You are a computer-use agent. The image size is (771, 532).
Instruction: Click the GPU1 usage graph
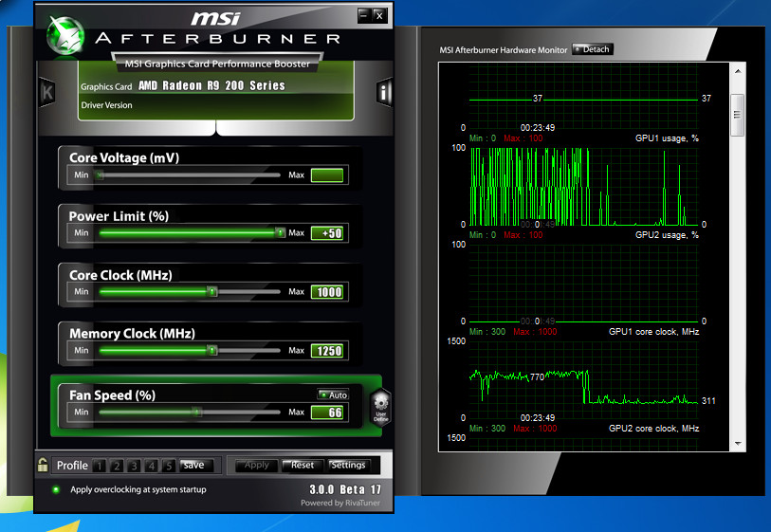pos(583,187)
